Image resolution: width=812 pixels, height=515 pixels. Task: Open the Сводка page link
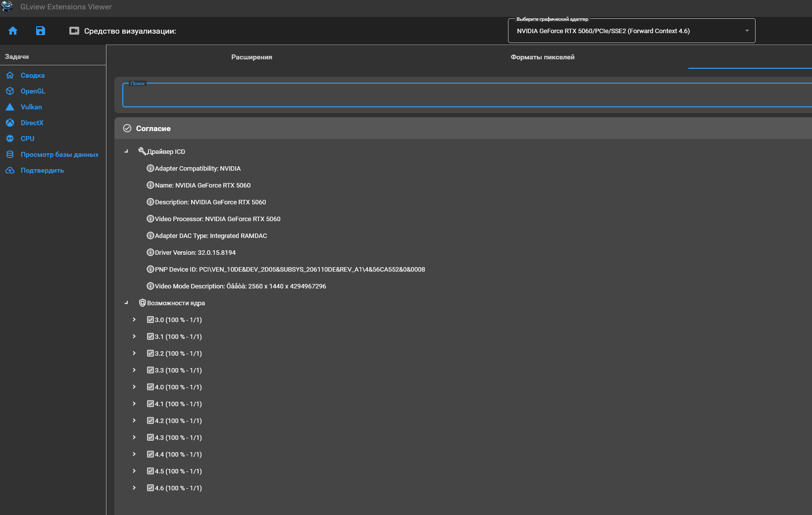coord(33,75)
